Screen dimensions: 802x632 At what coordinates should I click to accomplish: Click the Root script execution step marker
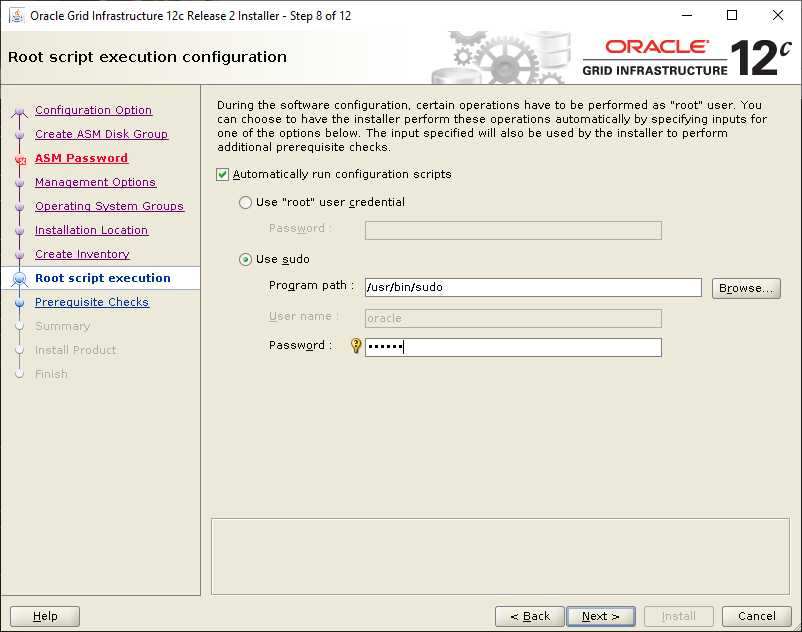pyautogui.click(x=20, y=279)
